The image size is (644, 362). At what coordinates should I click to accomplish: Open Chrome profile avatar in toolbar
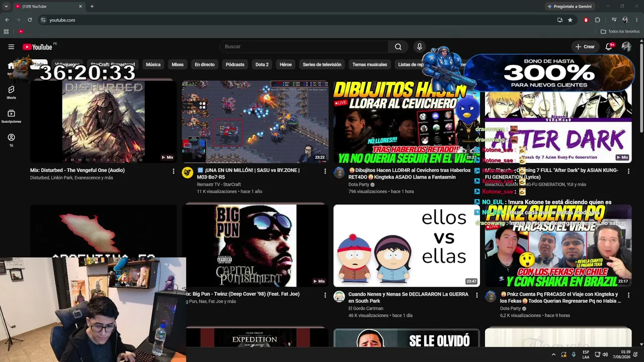[x=625, y=20]
